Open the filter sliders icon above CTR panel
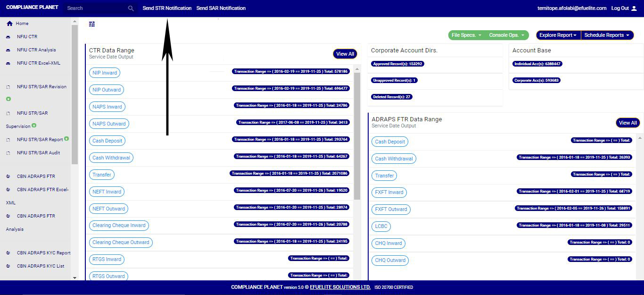The width and height of the screenshot is (644, 295). pos(92,24)
